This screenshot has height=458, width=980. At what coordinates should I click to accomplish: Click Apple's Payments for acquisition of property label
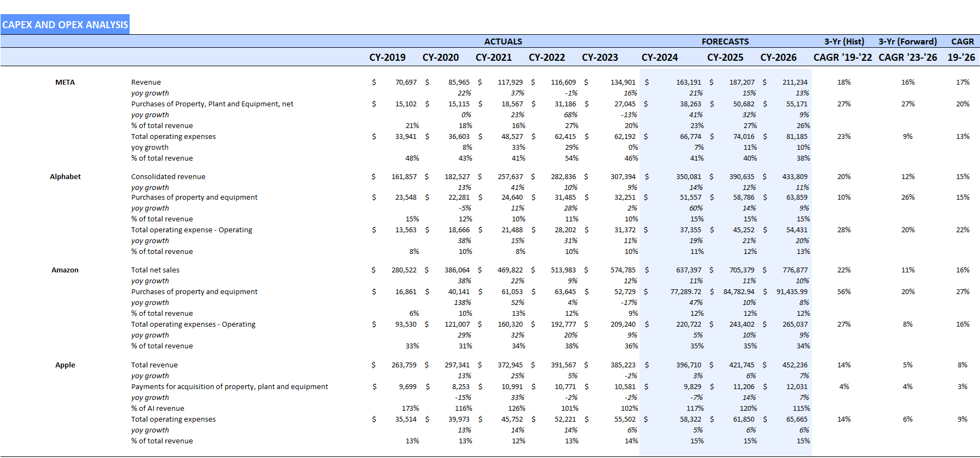229,387
